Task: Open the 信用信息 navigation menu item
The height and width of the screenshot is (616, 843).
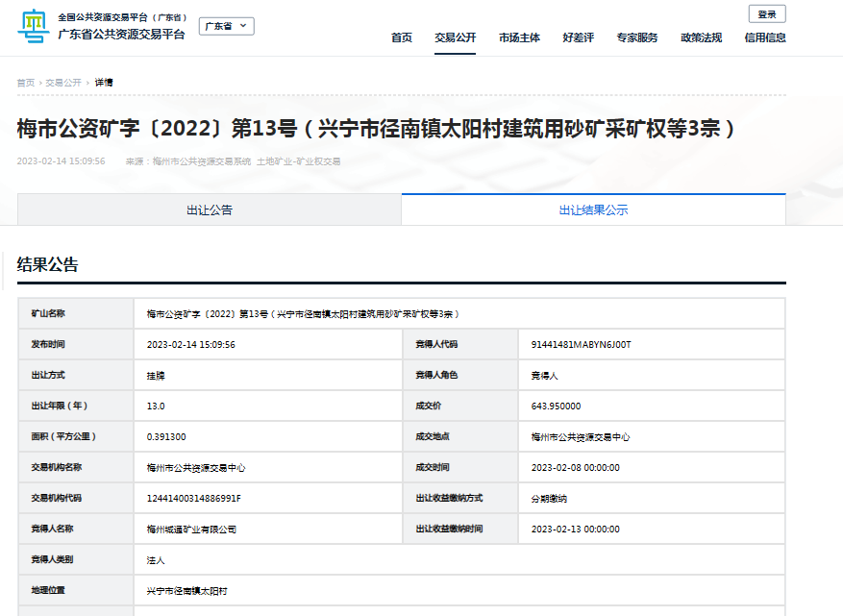Action: click(x=765, y=37)
